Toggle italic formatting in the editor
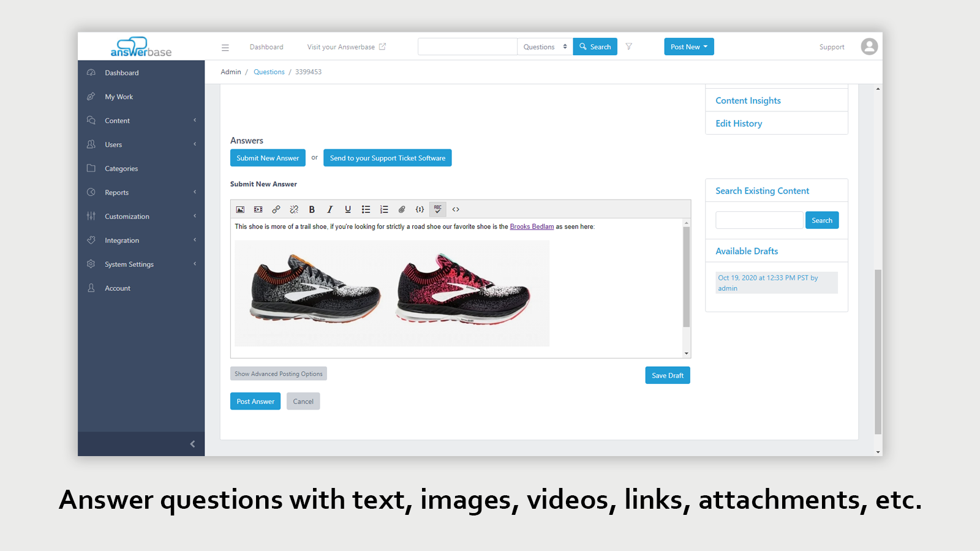Viewport: 980px width, 551px height. coord(330,209)
